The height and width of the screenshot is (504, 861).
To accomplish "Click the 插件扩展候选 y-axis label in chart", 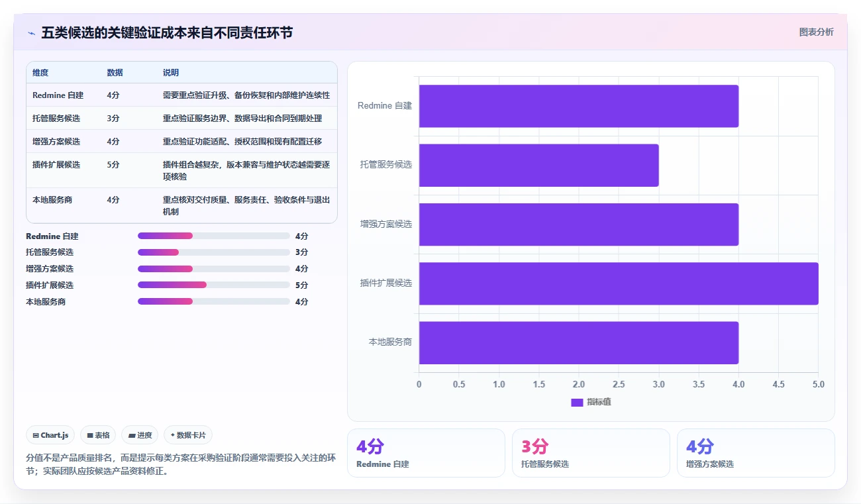I will pos(386,283).
